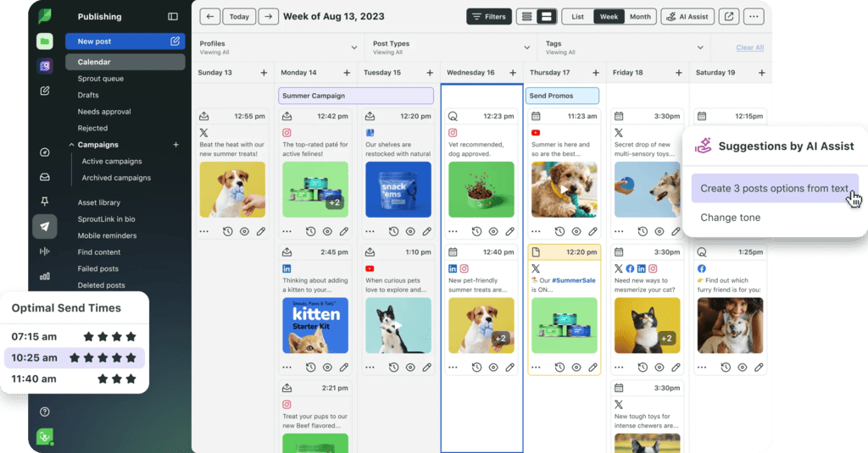The height and width of the screenshot is (453, 868).
Task: Open the share/export icon in top bar
Action: click(x=729, y=17)
